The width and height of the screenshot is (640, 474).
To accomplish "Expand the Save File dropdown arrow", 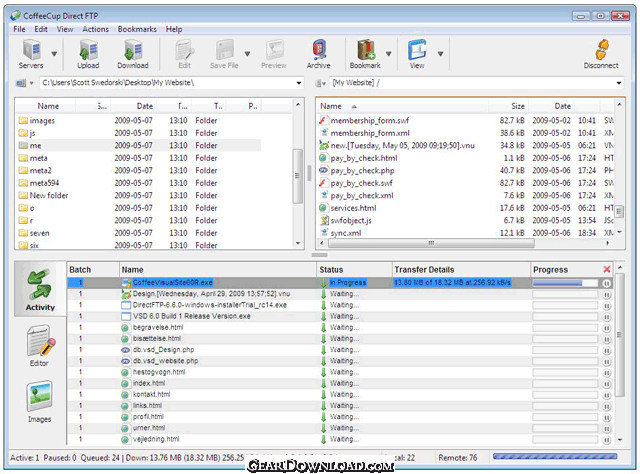I will 247,53.
